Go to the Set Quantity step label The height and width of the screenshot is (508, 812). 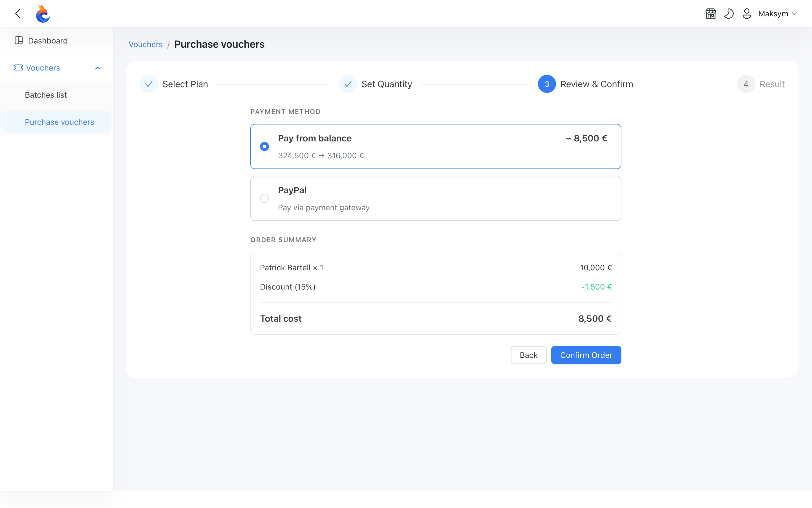(x=387, y=84)
